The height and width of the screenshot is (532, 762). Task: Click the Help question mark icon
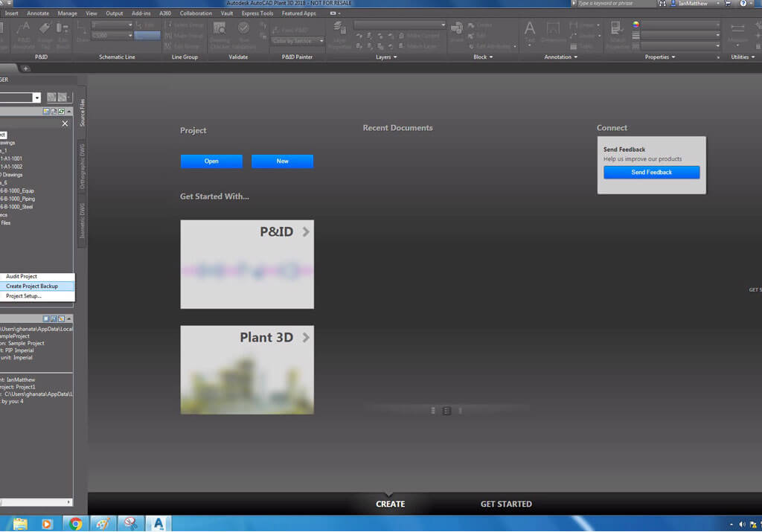tap(743, 4)
